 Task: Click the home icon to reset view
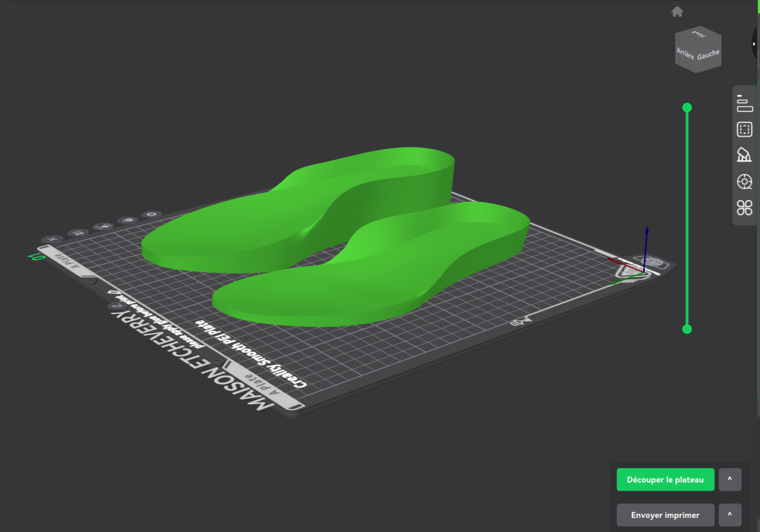point(677,12)
